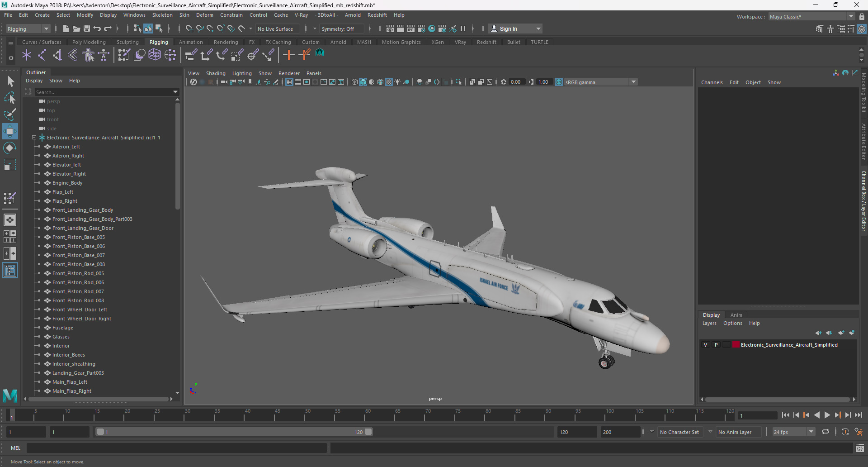Activate the Lasso select tool
Screen dimensions: 868x467
click(10, 98)
